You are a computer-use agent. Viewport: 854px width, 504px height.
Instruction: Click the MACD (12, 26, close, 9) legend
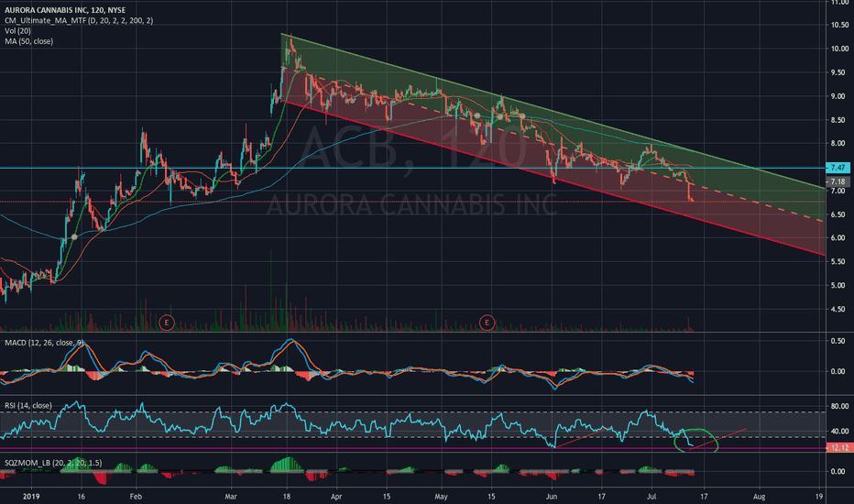44,343
